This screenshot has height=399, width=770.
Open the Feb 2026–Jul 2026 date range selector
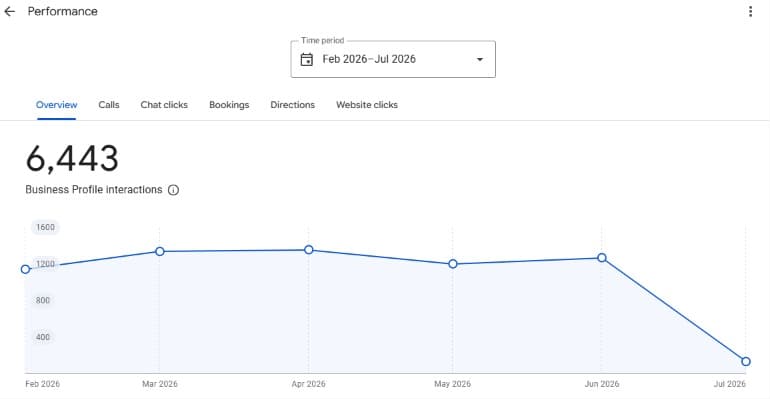coord(393,59)
